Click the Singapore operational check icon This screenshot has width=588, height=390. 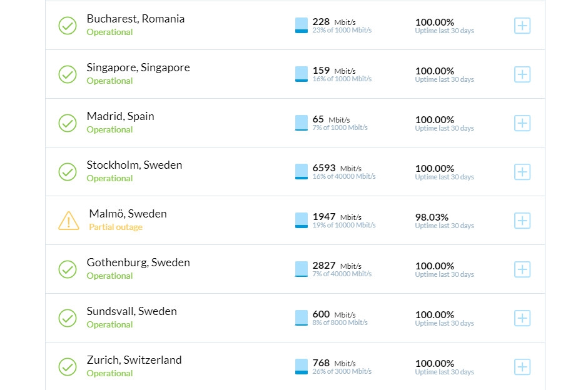tap(68, 74)
